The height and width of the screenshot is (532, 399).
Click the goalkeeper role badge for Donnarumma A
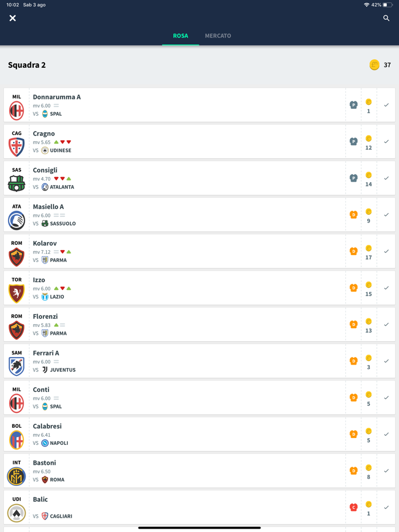(x=353, y=105)
